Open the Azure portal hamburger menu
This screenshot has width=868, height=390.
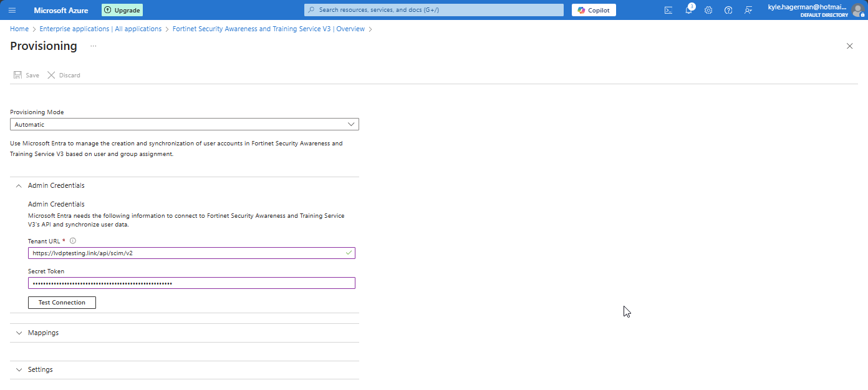[x=12, y=10]
